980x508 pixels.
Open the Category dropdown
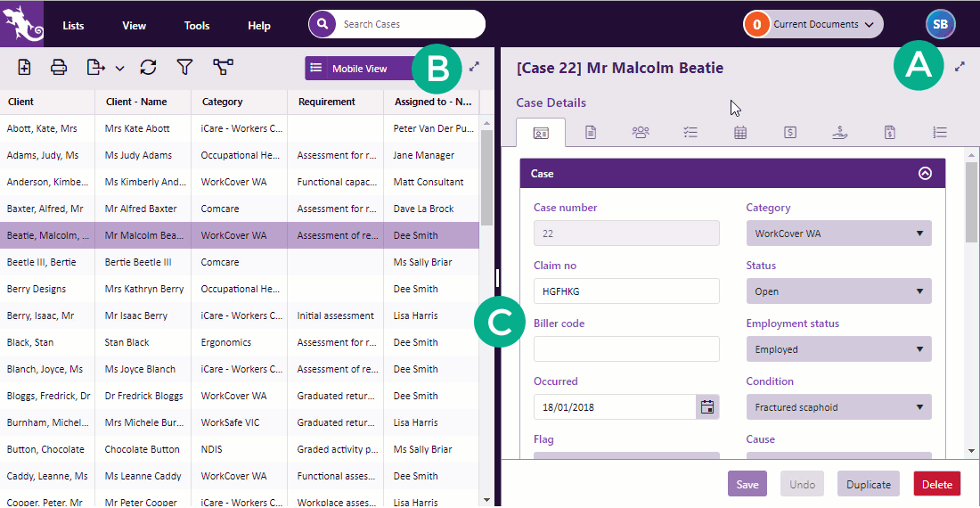click(838, 234)
